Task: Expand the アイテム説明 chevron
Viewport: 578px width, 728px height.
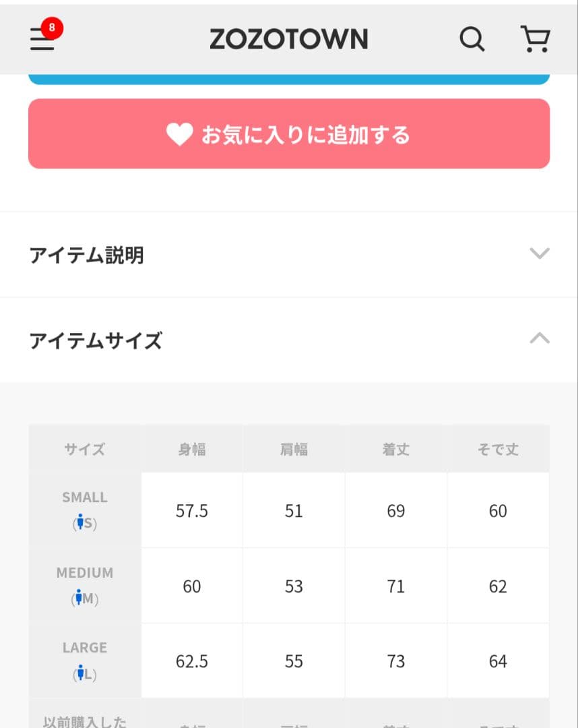Action: 540,254
